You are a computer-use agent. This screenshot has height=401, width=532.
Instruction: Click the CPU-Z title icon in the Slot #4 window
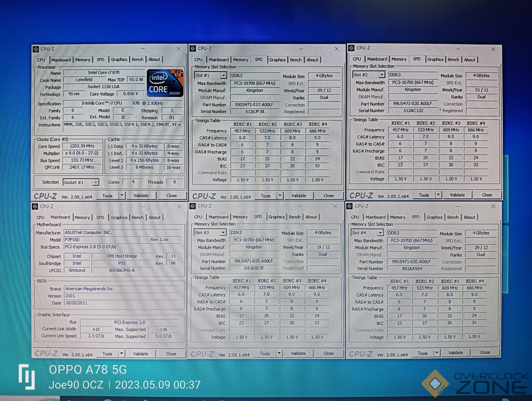349,206
